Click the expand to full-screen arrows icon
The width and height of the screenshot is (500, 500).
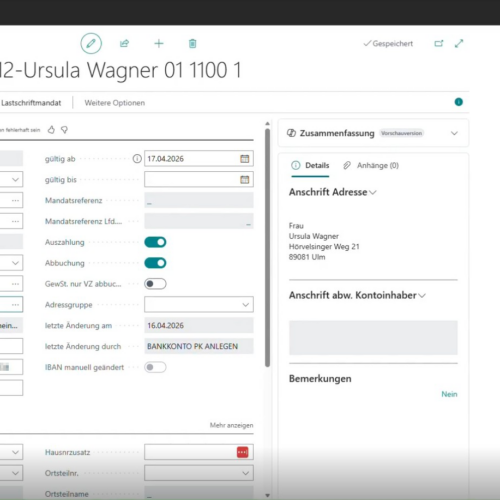pyautogui.click(x=459, y=44)
